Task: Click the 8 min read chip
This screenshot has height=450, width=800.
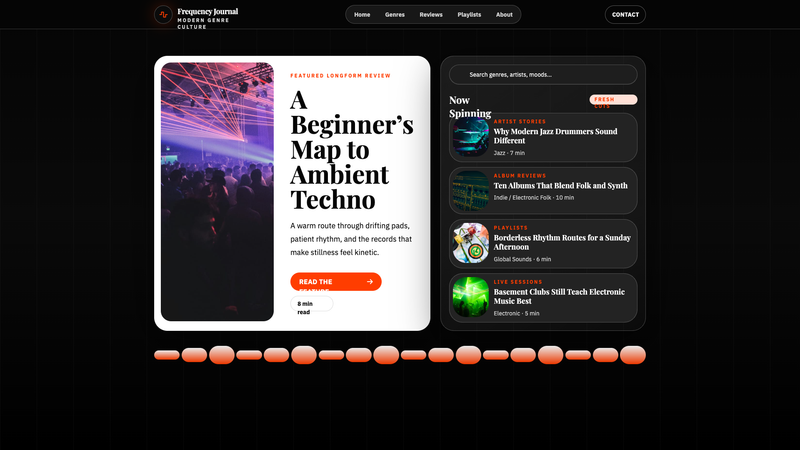Action: click(x=312, y=304)
